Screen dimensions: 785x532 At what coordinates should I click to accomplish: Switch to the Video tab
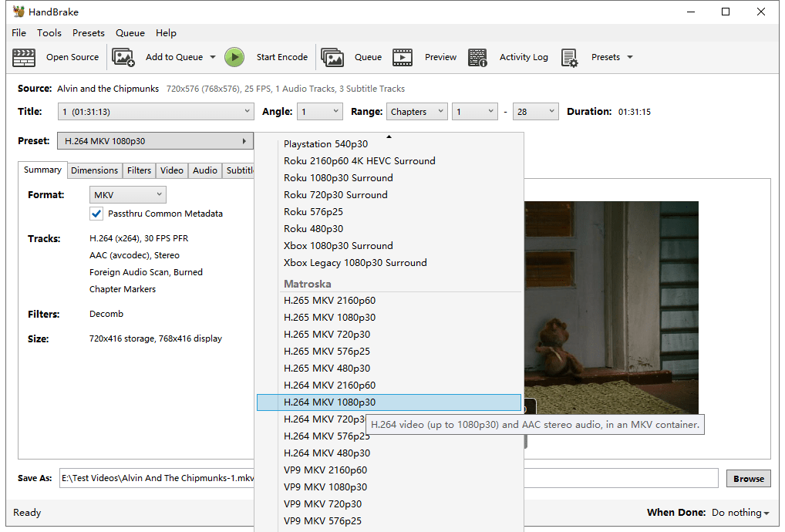(171, 170)
